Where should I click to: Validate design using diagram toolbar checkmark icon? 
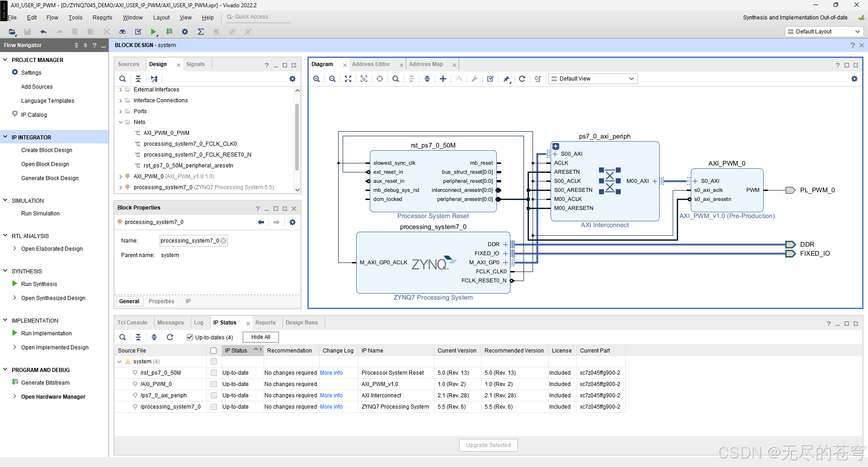490,79
